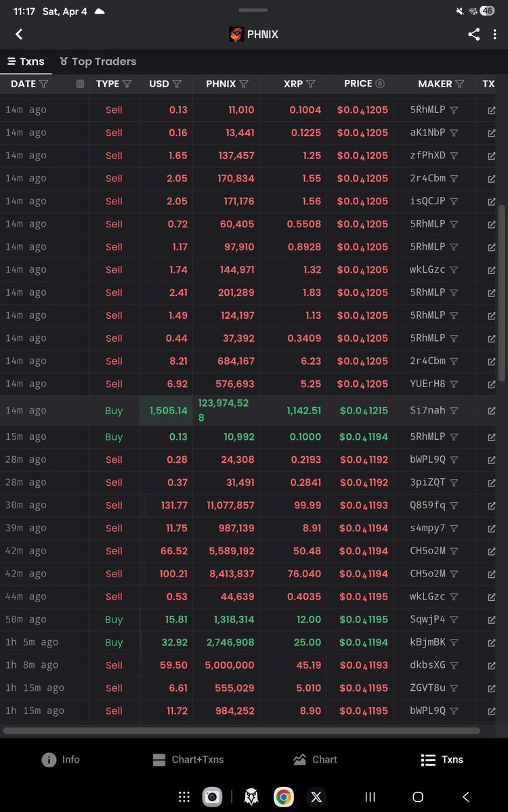Select the Txns bottom navigation tab
Screen dimensions: 508x812
tap(442, 759)
